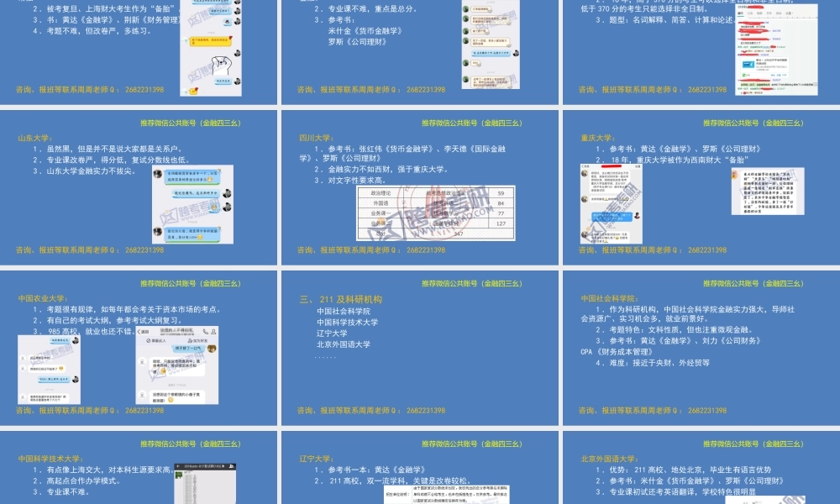Open the 中国科学技术大学 slide's embedded score list image
Viewport: 840px width, 504px height.
tap(206, 485)
